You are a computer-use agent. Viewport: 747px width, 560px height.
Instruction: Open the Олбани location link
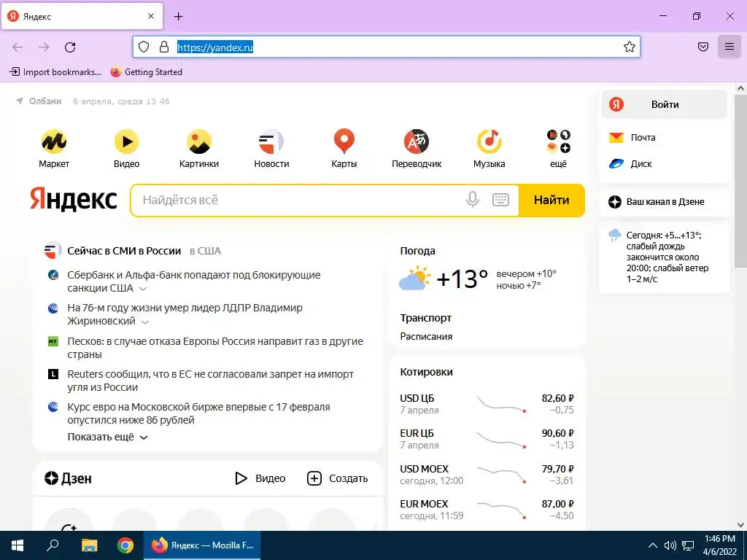pyautogui.click(x=39, y=101)
